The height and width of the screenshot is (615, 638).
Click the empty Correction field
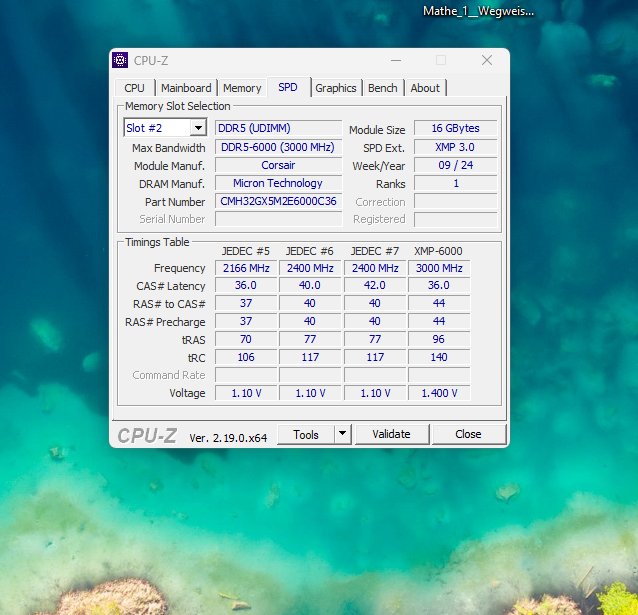[455, 201]
